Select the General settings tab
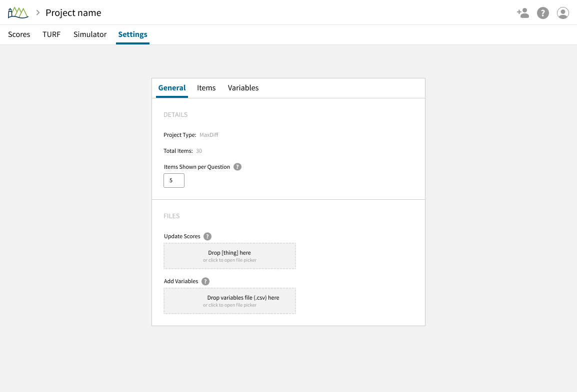 [172, 88]
